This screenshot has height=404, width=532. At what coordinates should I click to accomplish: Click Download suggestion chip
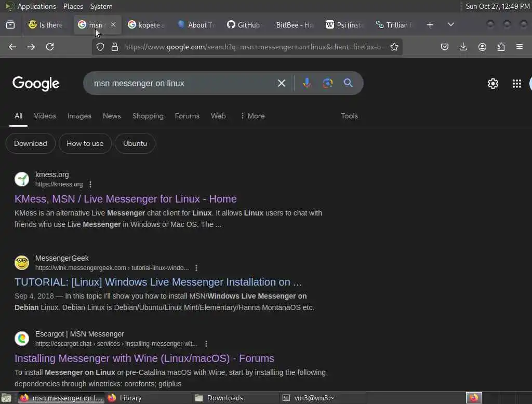click(31, 143)
